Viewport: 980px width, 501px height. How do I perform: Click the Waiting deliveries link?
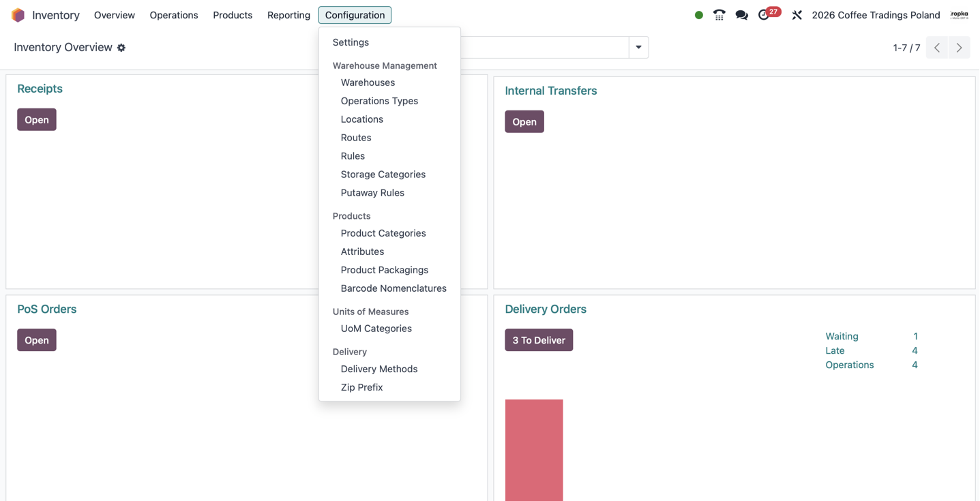tap(842, 336)
